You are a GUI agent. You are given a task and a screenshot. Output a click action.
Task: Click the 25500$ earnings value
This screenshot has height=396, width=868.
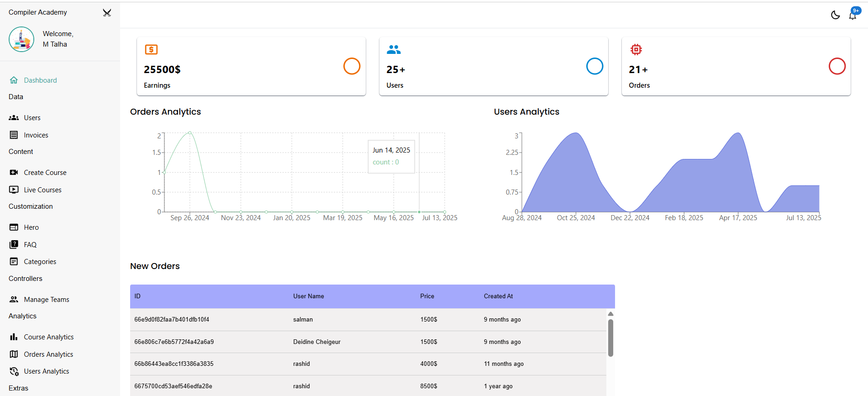coord(162,69)
